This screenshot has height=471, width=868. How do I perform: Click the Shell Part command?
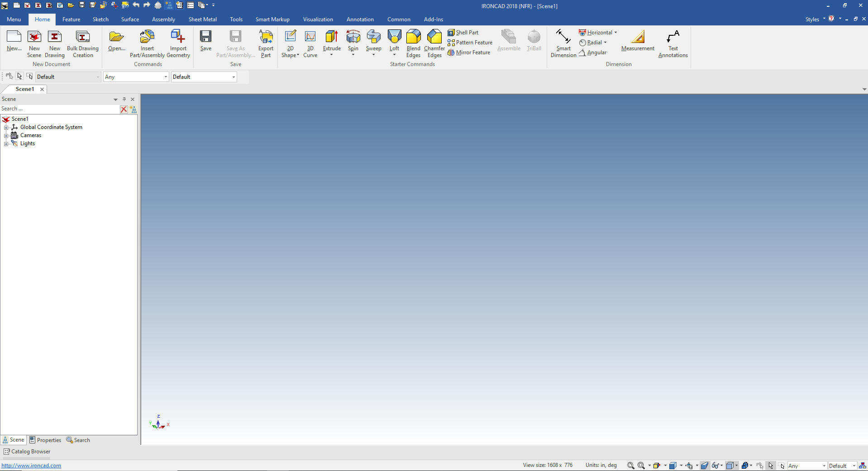point(463,33)
